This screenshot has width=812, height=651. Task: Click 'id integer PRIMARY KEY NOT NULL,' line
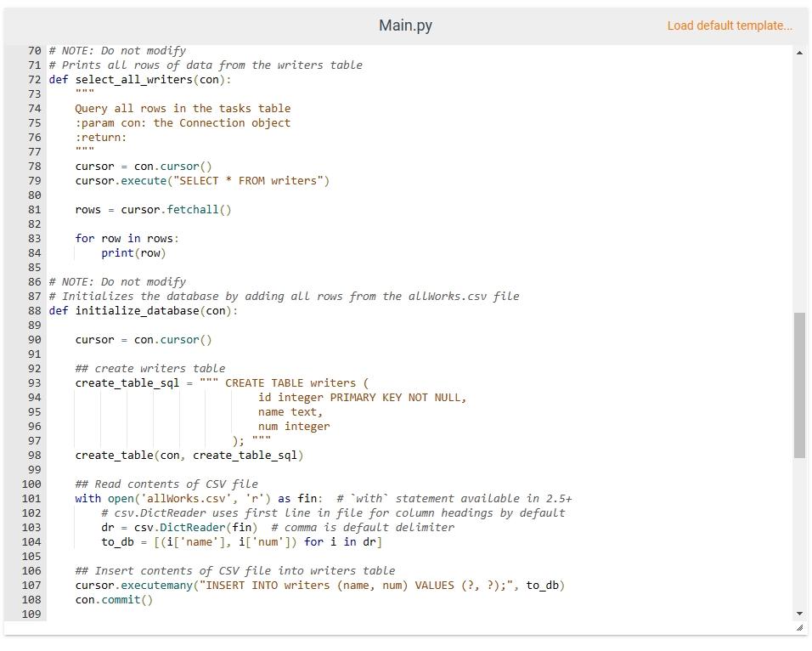[362, 398]
